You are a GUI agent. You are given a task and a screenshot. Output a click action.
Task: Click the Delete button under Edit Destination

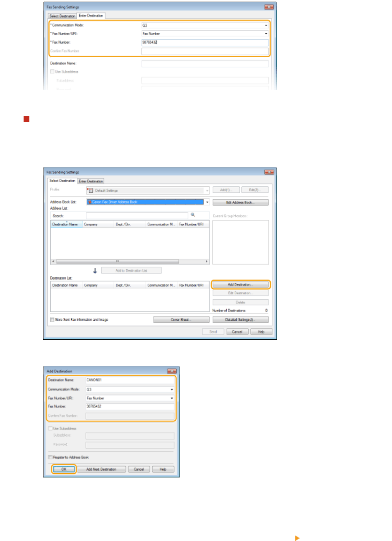pyautogui.click(x=240, y=302)
